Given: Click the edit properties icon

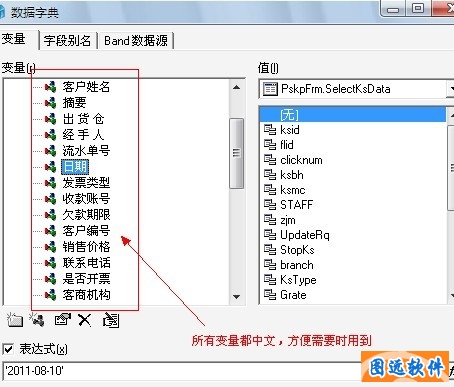Looking at the screenshot, I should coord(63,320).
